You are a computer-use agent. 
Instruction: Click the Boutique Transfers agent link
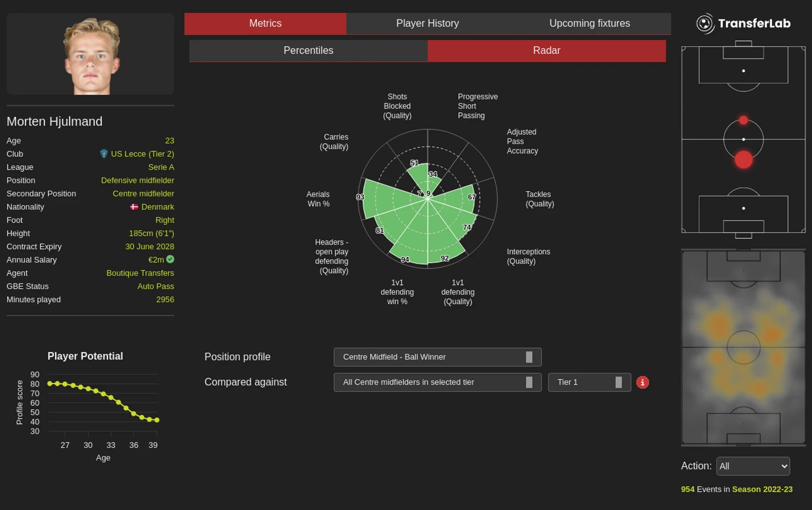140,273
